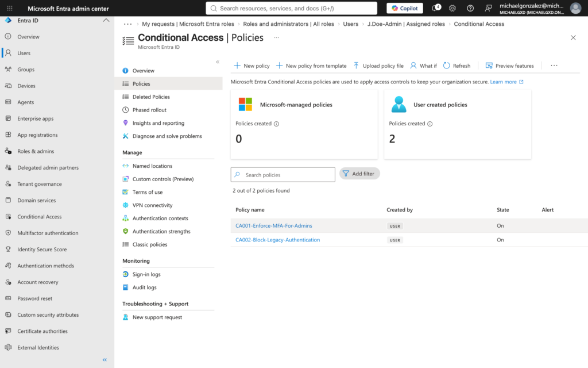
Task: Refresh the policies list
Action: click(x=457, y=66)
